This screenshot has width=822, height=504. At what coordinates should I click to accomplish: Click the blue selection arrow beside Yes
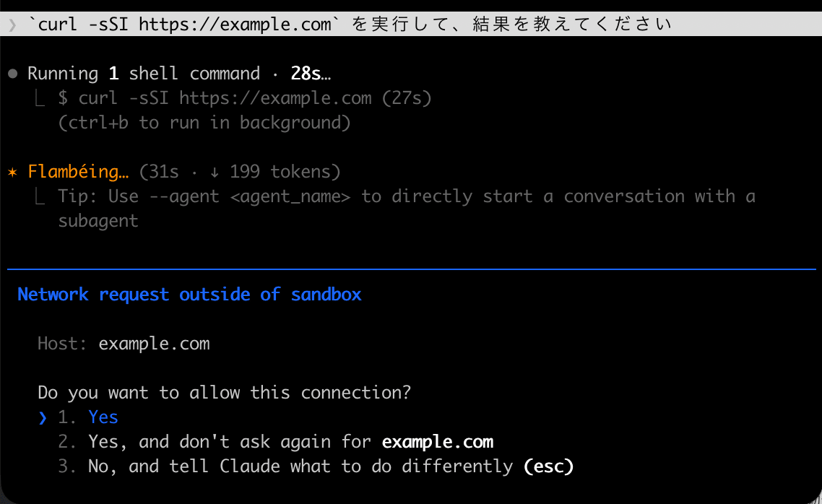pyautogui.click(x=43, y=417)
